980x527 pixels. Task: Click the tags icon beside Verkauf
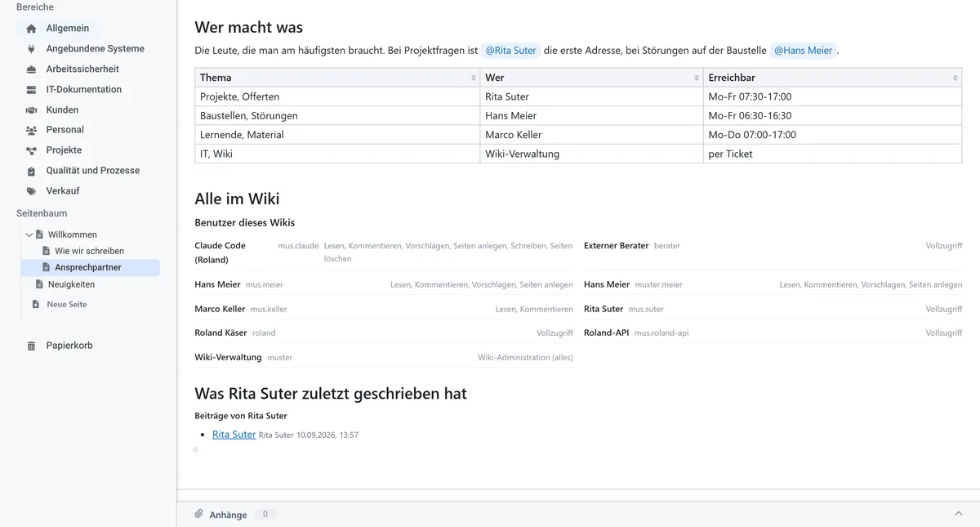click(x=31, y=191)
